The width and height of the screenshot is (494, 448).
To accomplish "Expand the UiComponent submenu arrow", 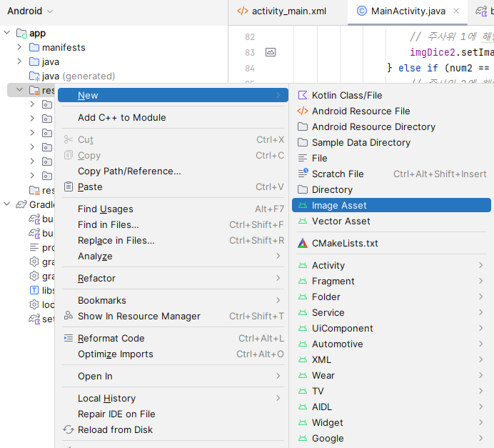I will click(480, 328).
